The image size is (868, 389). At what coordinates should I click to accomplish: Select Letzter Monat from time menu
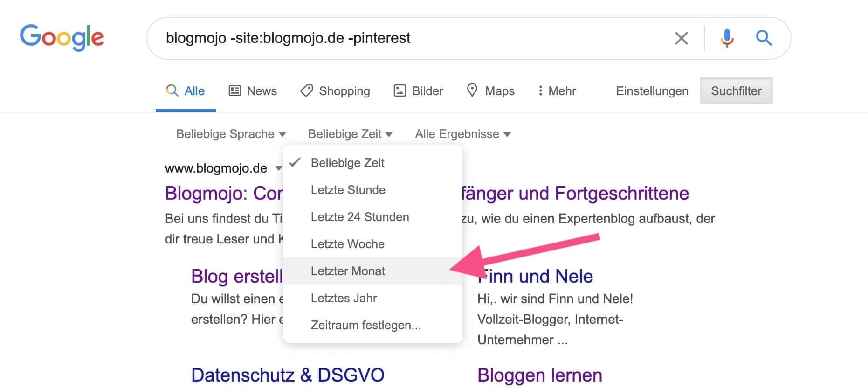click(x=348, y=271)
